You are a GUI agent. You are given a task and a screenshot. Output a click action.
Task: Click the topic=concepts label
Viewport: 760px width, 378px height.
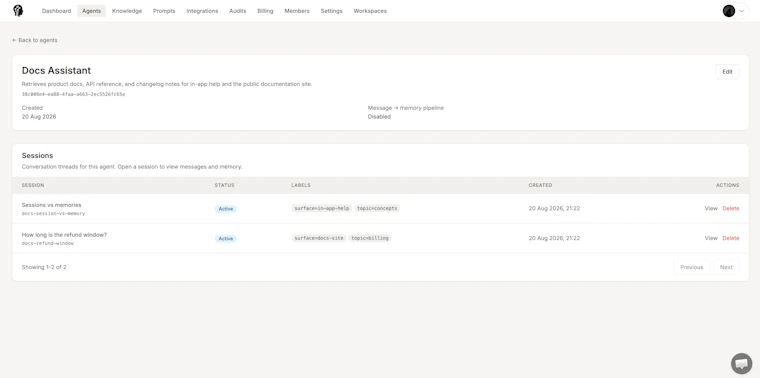click(x=377, y=208)
